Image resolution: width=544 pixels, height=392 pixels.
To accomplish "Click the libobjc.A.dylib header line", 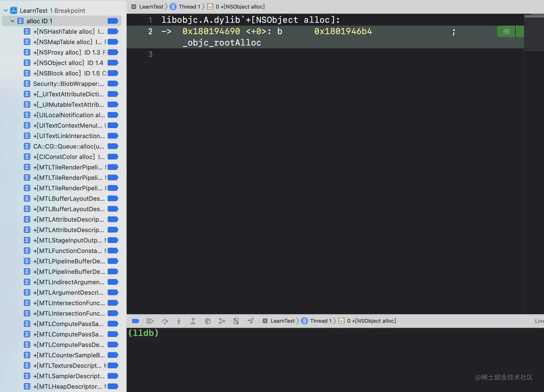I will pos(250,20).
